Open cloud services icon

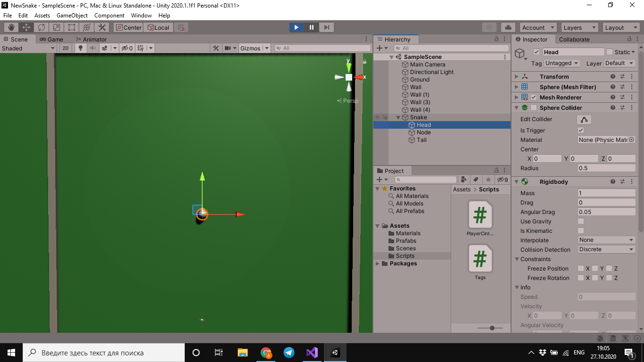tap(508, 27)
